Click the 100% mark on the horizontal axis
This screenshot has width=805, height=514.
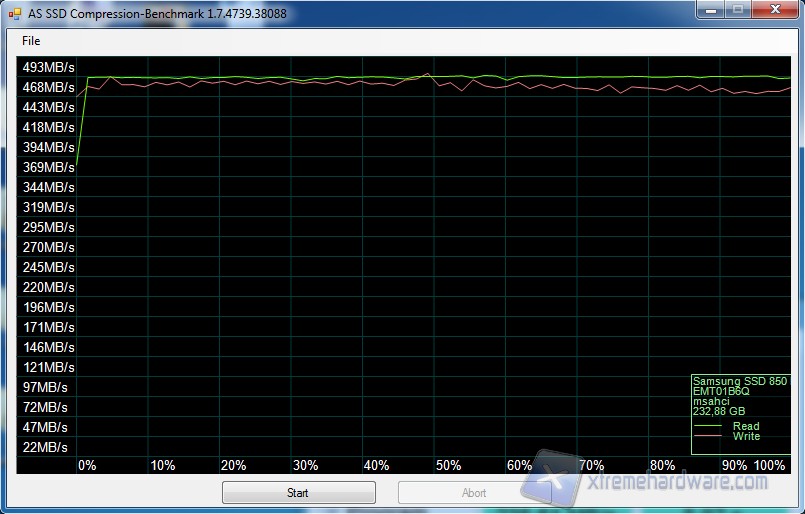[x=770, y=465]
